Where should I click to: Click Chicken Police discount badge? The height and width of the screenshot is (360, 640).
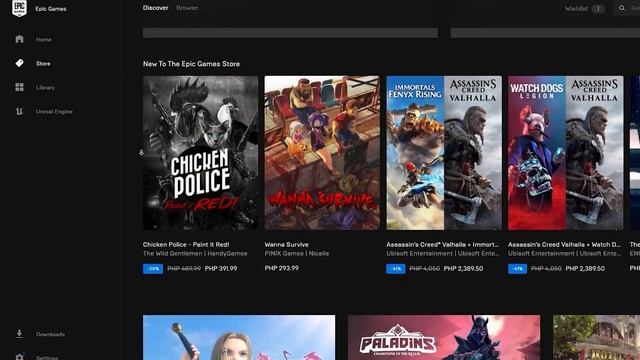[153, 269]
